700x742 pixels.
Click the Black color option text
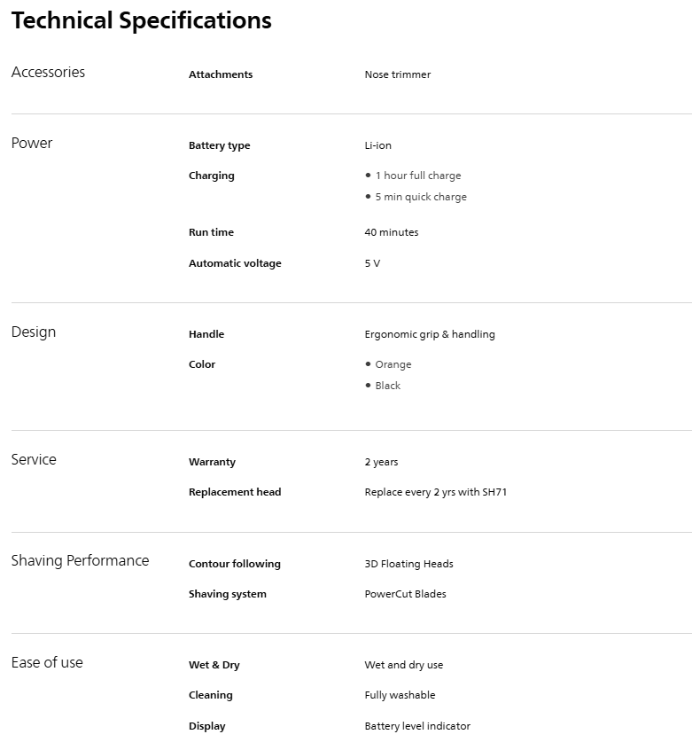387,386
